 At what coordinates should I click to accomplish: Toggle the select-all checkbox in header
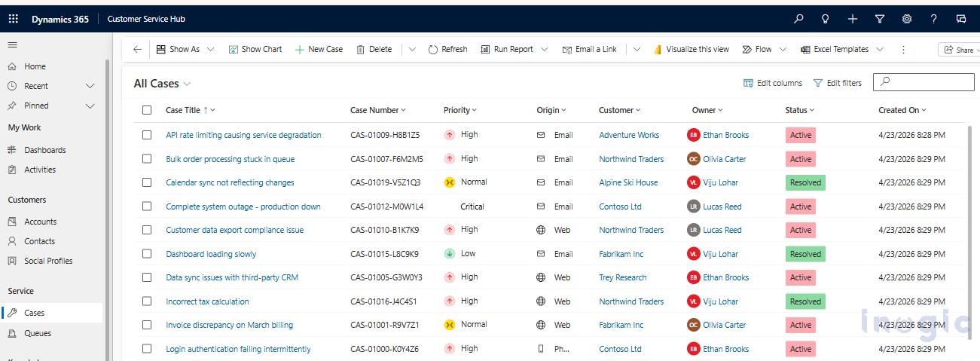(147, 110)
